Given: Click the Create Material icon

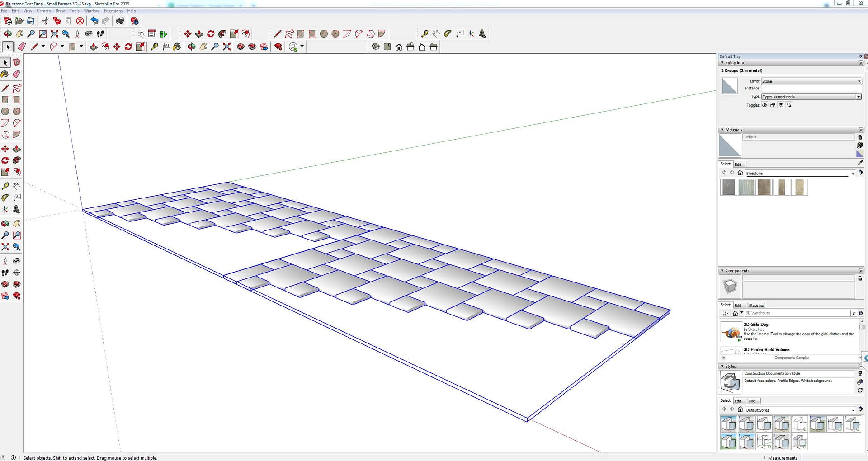Looking at the screenshot, I should (x=860, y=145).
